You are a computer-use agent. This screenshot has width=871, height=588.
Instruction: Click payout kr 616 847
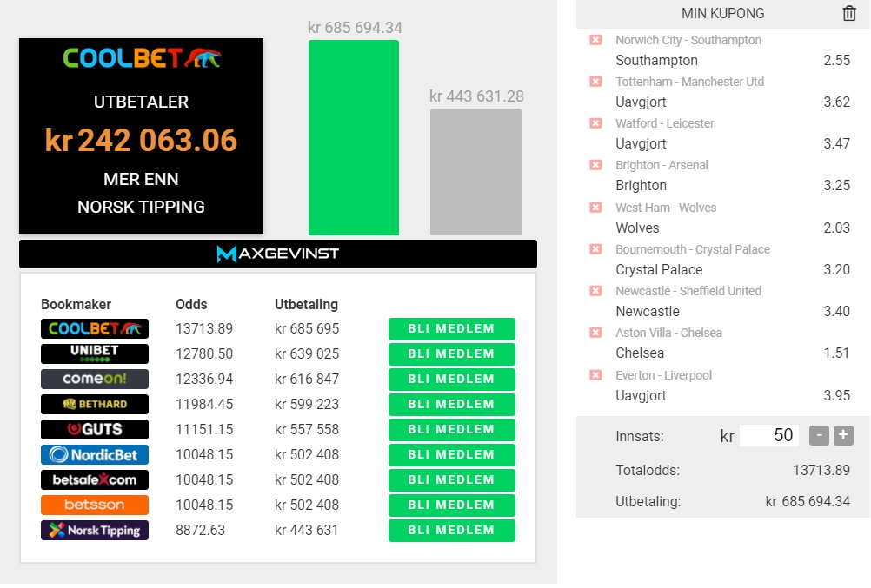[307, 380]
